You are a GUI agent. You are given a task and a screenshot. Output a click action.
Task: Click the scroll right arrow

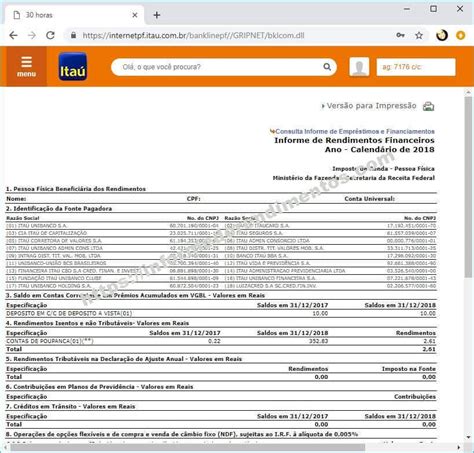(459, 447)
